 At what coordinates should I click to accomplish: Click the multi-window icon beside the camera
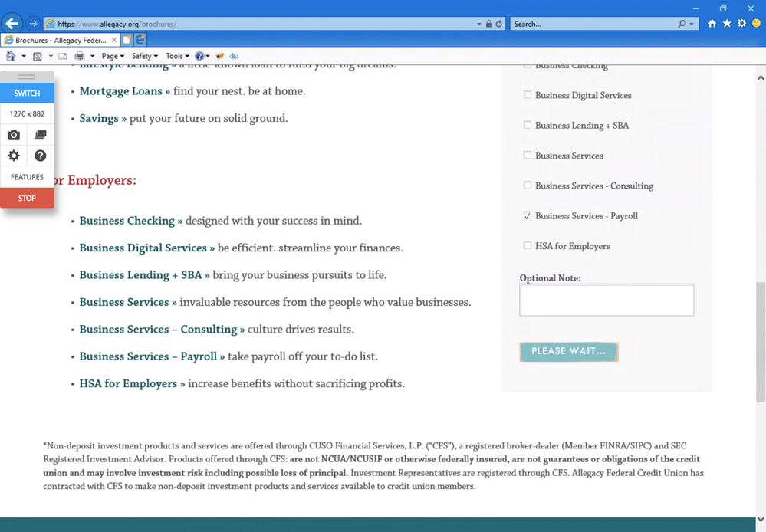click(40, 135)
